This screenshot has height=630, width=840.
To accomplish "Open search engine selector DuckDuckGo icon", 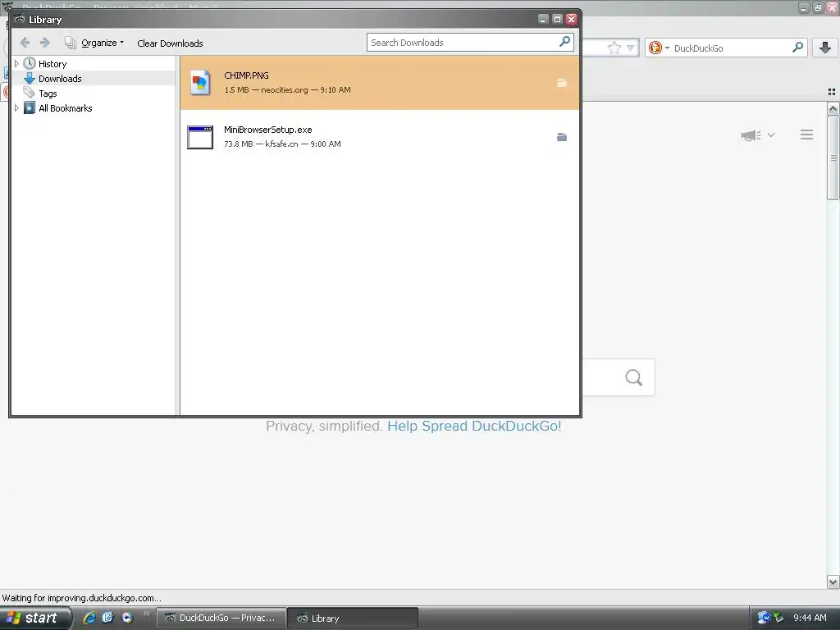I will (x=659, y=48).
